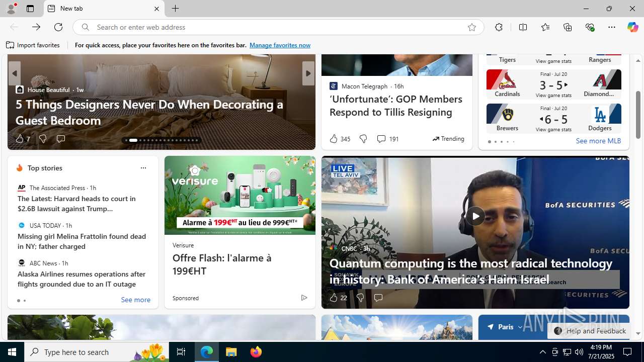Close the New tab tab
644x362 pixels.
pyautogui.click(x=156, y=9)
